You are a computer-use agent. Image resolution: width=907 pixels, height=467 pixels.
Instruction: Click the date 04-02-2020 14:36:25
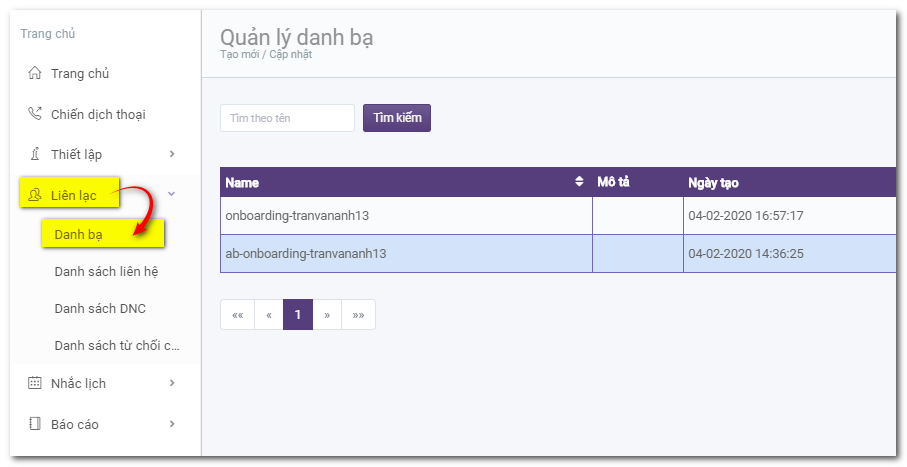pyautogui.click(x=746, y=253)
